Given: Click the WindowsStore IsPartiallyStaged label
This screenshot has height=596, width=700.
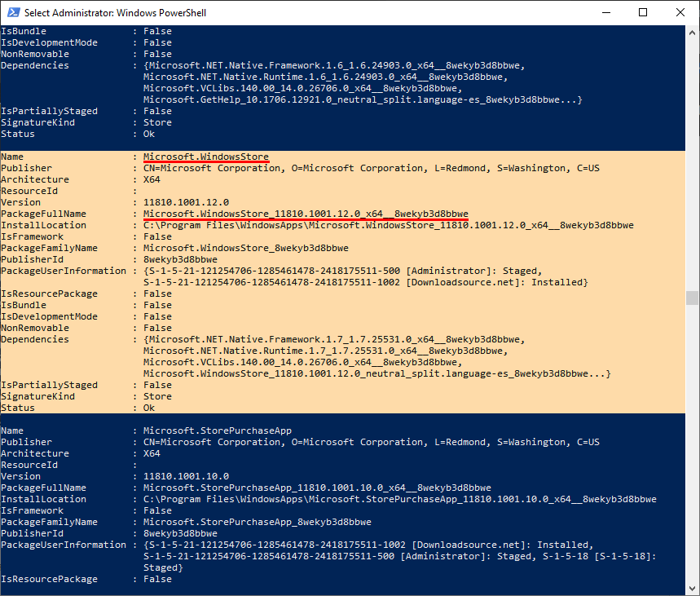Looking at the screenshot, I should (x=49, y=385).
